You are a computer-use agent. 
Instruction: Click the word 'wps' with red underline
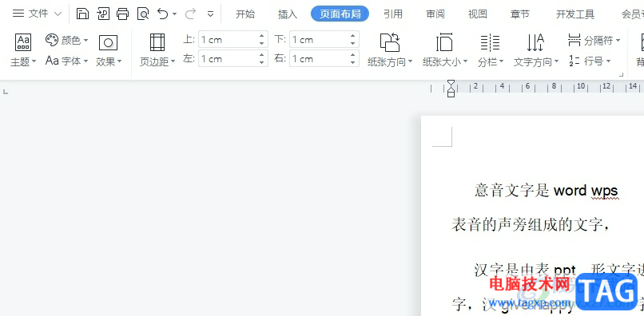tap(605, 191)
